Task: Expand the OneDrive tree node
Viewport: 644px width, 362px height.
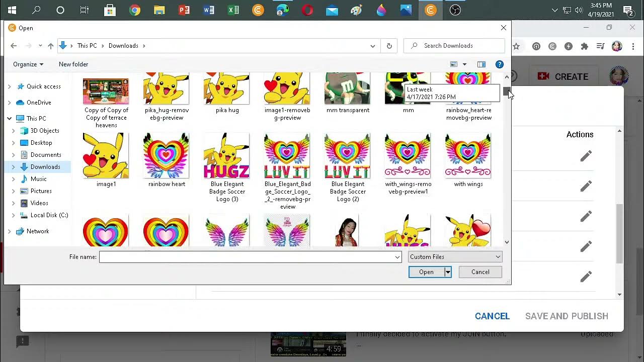Action: click(x=9, y=103)
